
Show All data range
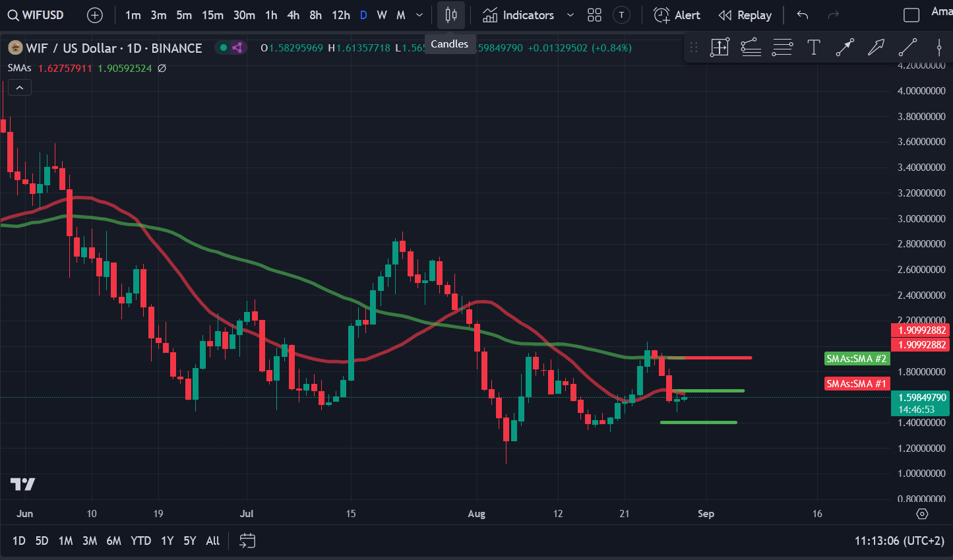[212, 541]
